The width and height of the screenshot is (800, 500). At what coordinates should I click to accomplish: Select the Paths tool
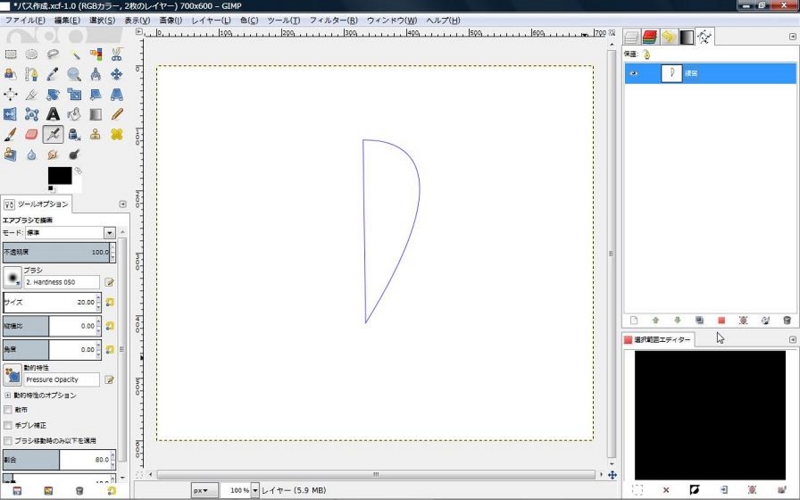click(x=32, y=74)
